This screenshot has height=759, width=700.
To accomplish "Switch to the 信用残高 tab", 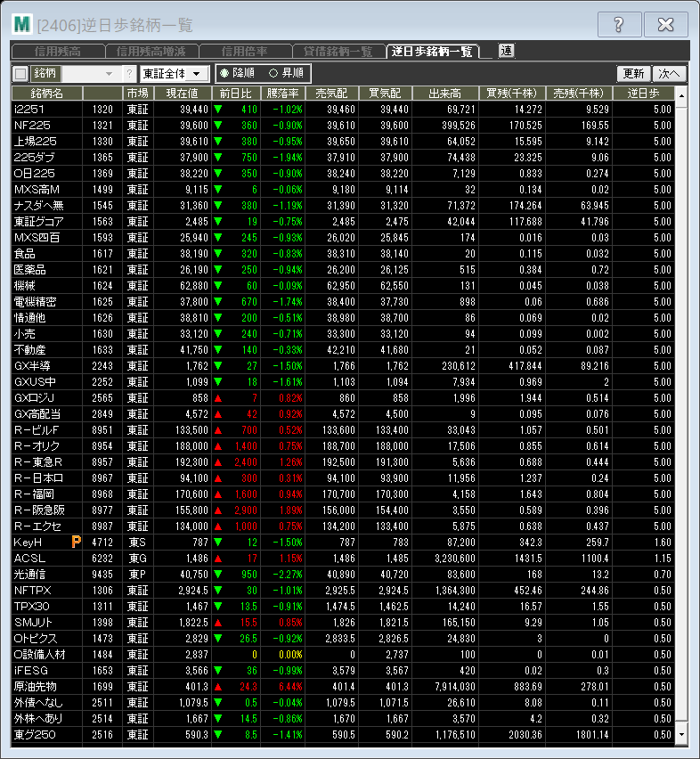I will 58,52.
